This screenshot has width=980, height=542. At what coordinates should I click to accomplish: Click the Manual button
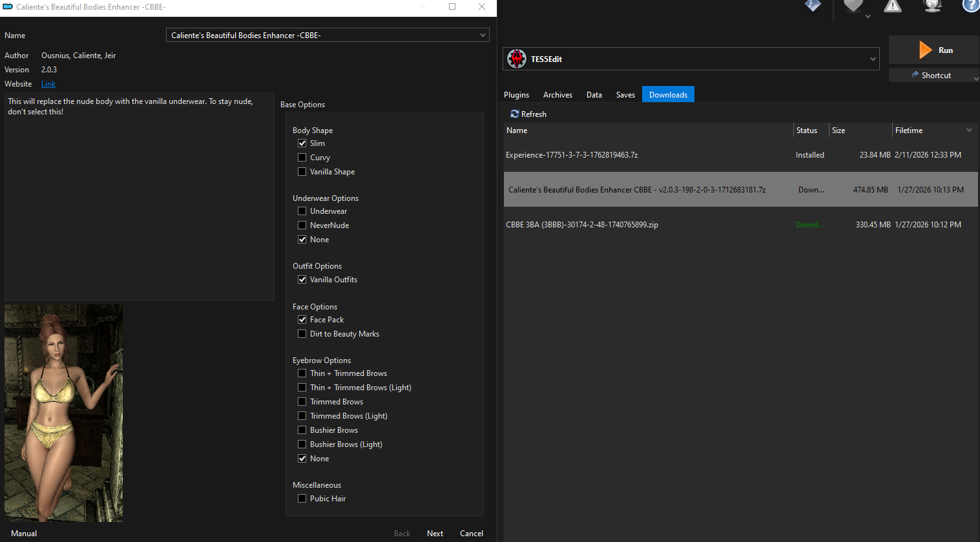[x=24, y=534]
